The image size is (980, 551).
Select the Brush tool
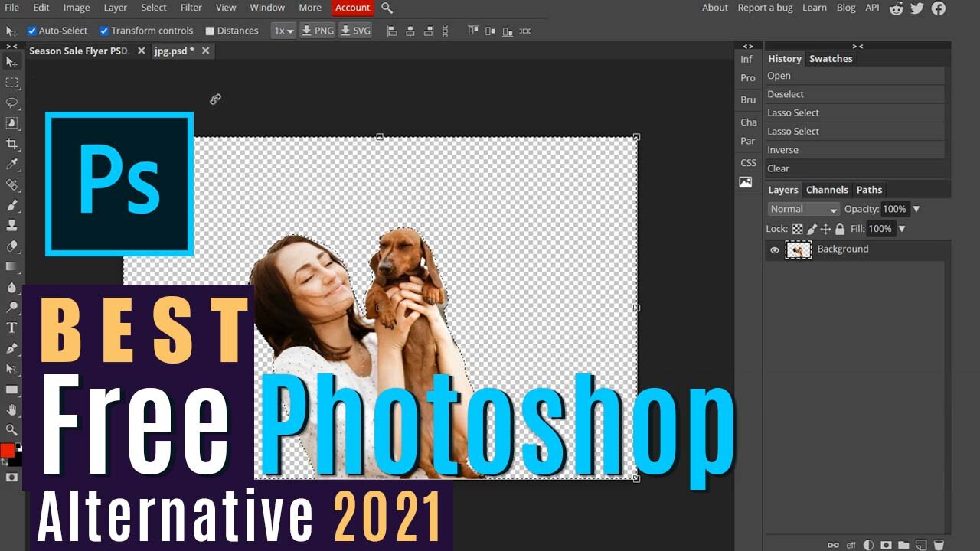[11, 205]
